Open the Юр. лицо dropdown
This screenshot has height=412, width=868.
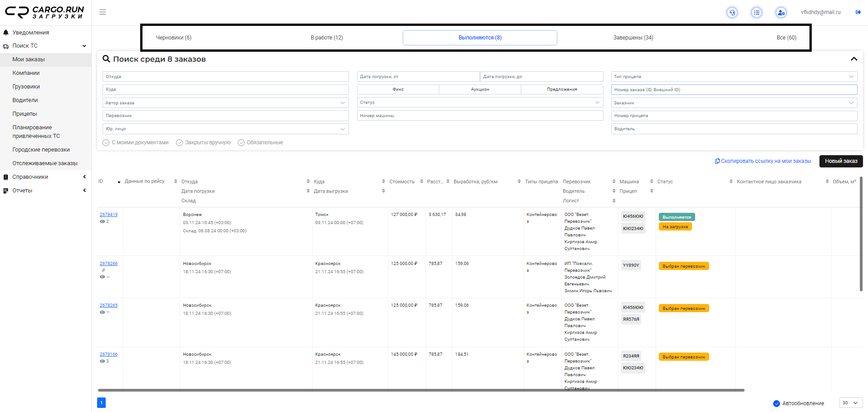226,129
